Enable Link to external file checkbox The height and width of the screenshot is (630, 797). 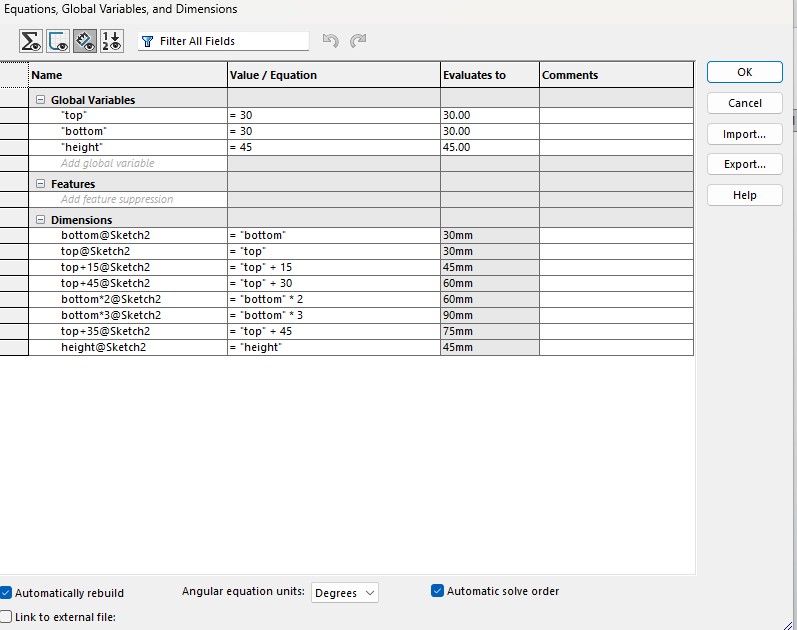(x=7, y=617)
